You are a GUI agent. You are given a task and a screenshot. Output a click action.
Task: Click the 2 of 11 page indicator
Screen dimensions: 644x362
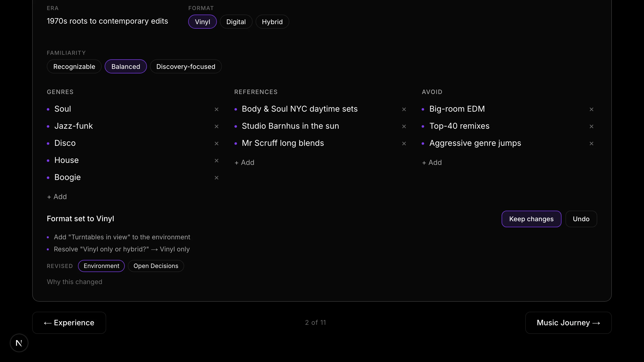pos(315,323)
